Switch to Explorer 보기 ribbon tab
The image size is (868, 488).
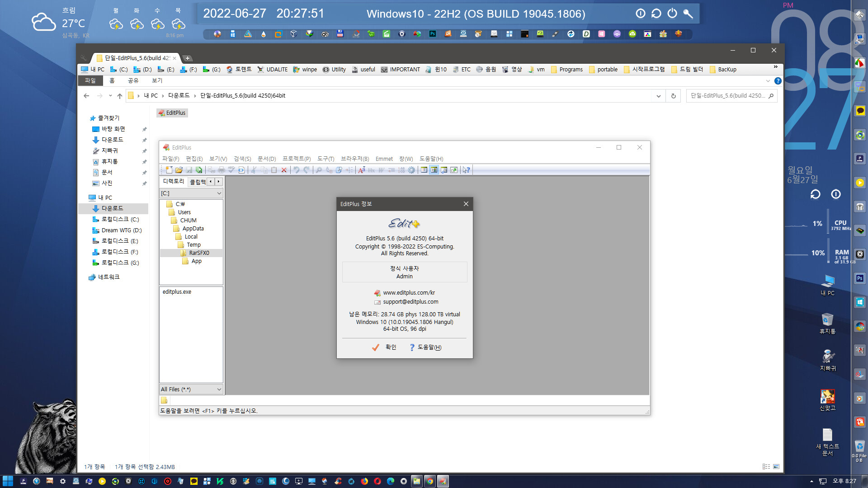157,80
